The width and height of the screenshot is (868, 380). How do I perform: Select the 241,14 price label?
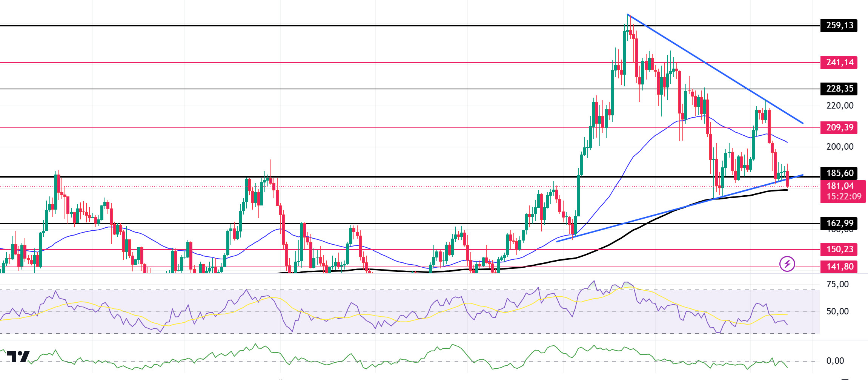click(x=839, y=63)
